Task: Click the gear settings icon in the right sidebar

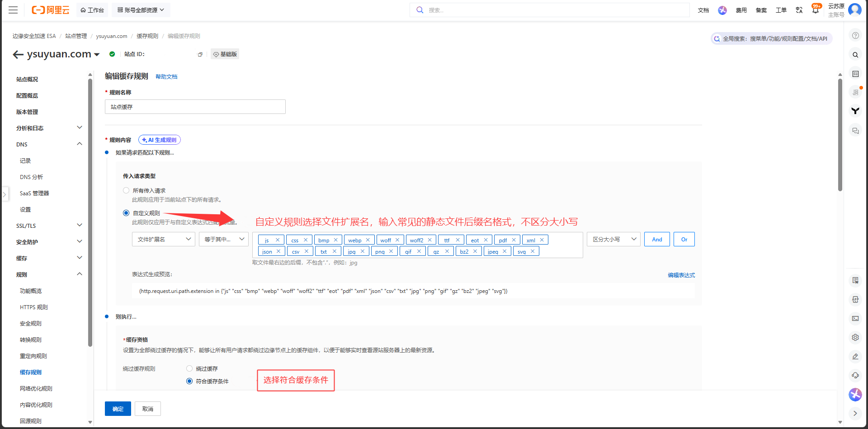Action: 855,337
